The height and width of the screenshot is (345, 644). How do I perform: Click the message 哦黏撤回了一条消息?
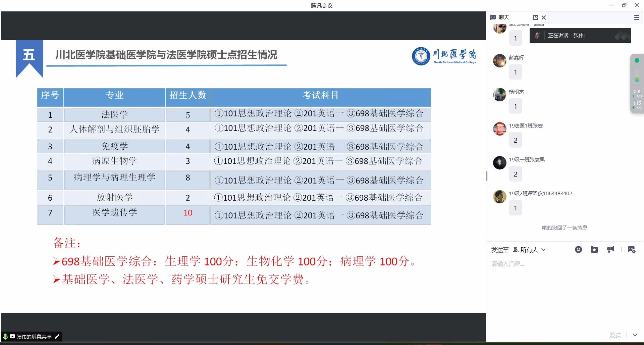click(x=565, y=228)
